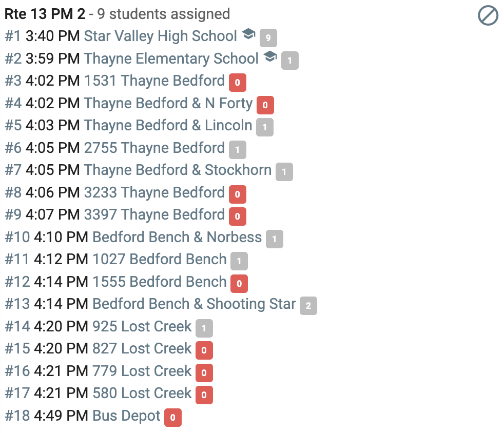Click the gray 1 badge at 925 Lost Creek
The width and height of the screenshot is (504, 433).
coord(204,328)
